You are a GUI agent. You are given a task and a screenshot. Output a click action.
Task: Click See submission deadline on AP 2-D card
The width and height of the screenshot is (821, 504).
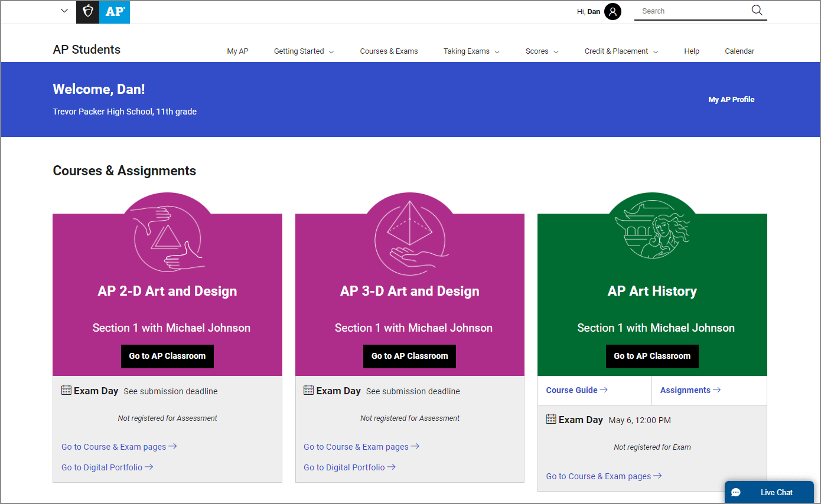click(171, 391)
